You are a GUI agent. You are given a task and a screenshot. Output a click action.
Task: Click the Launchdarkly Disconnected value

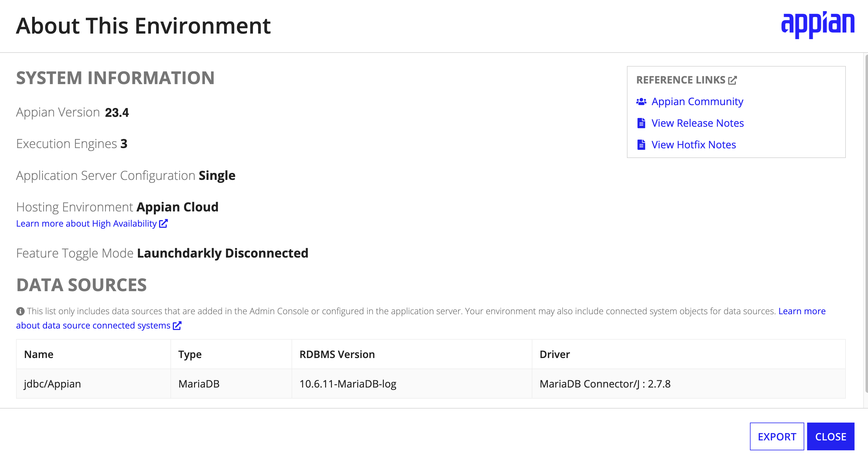tap(222, 253)
